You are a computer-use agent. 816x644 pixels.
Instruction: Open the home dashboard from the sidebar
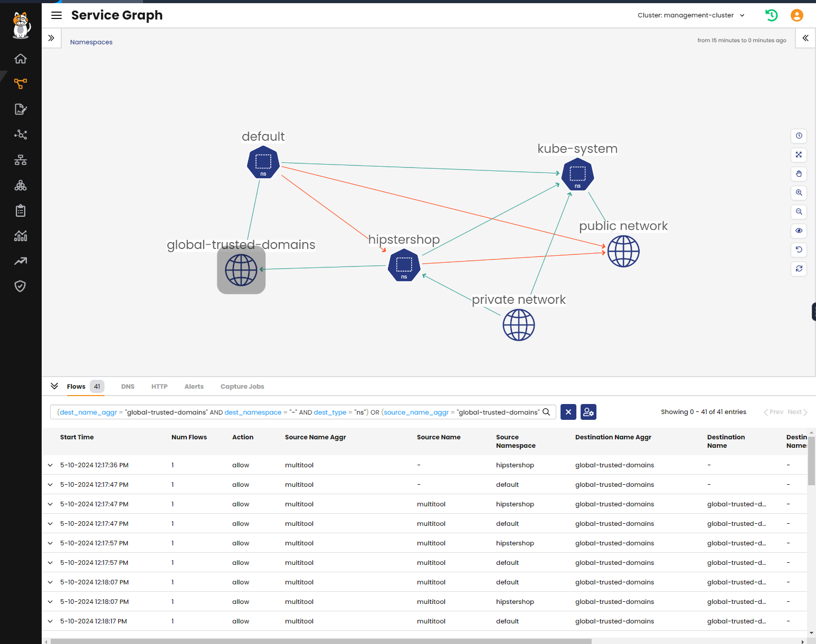20,59
